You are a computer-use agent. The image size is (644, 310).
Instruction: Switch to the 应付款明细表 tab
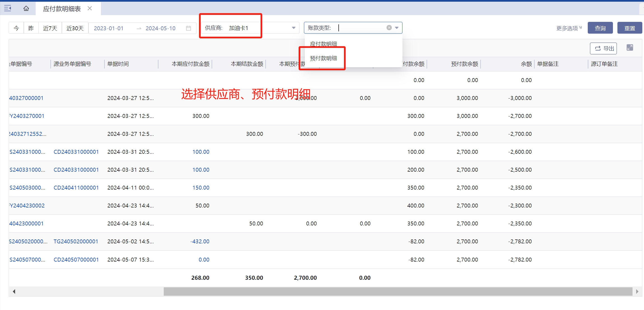62,9
